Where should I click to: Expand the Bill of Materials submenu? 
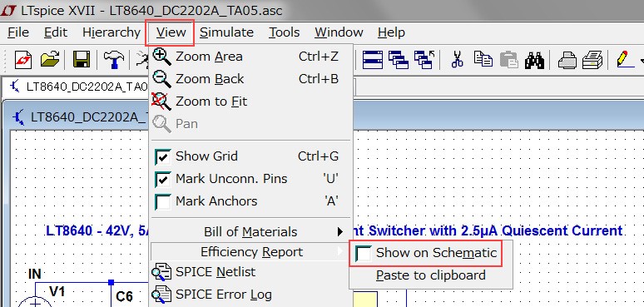250,232
